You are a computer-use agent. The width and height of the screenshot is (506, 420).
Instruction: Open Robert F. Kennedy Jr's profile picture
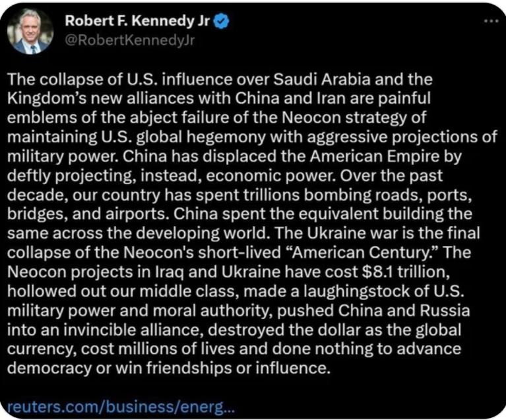[x=31, y=31]
